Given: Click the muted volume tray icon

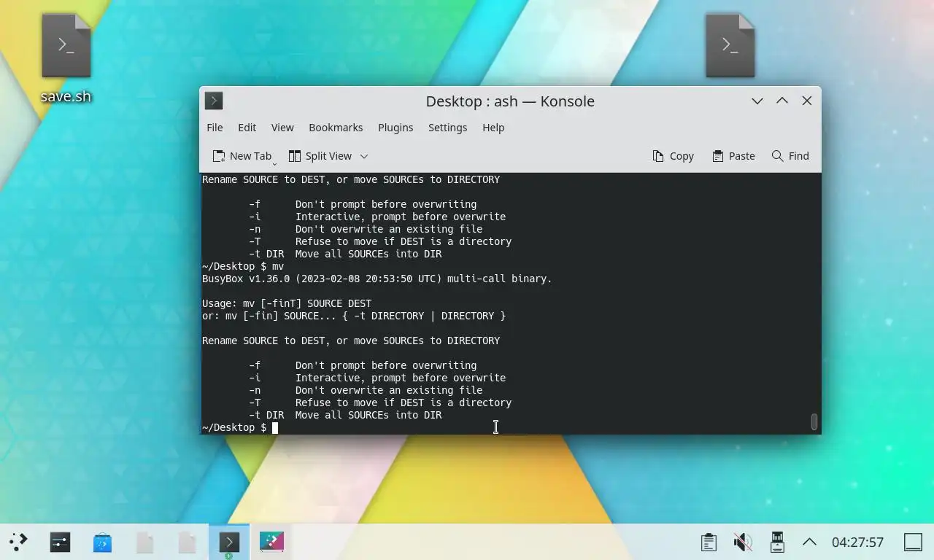Looking at the screenshot, I should coord(743,542).
